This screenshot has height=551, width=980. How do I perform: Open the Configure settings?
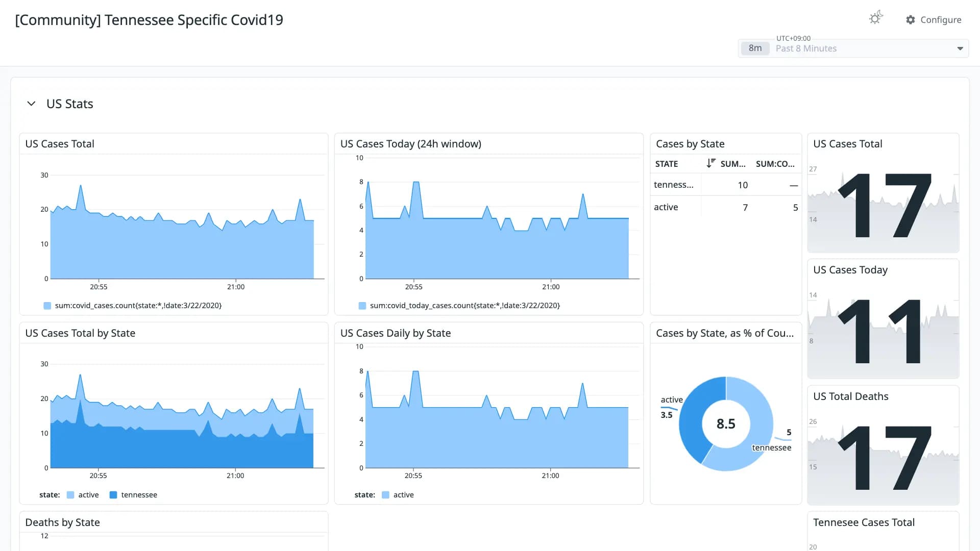[934, 19]
